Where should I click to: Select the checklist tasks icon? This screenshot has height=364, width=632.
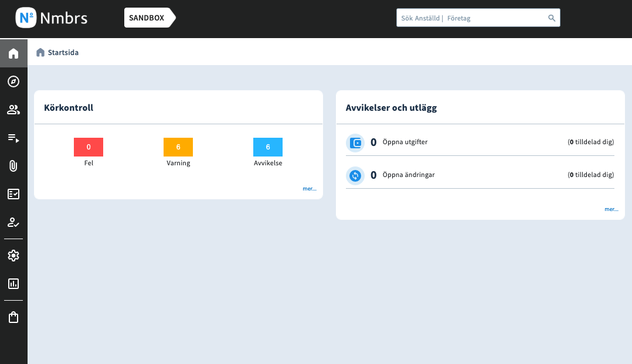pyautogui.click(x=13, y=194)
